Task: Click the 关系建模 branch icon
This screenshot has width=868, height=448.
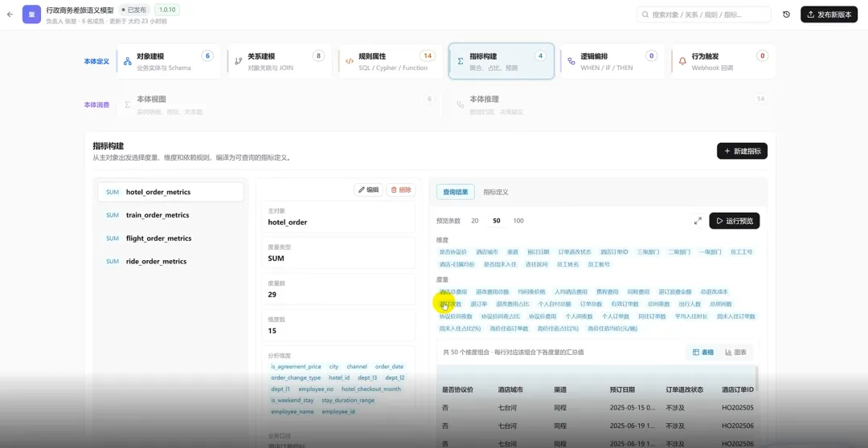Action: coord(238,61)
